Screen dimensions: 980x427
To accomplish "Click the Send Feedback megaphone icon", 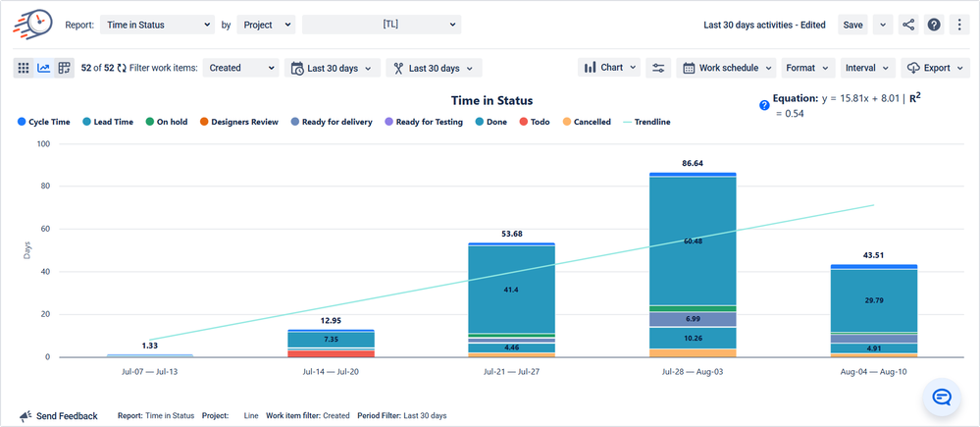I will click(26, 416).
